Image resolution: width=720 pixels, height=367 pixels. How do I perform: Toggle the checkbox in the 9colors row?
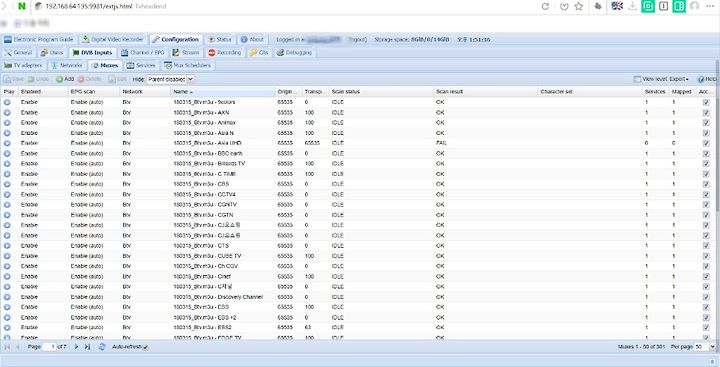(706, 102)
